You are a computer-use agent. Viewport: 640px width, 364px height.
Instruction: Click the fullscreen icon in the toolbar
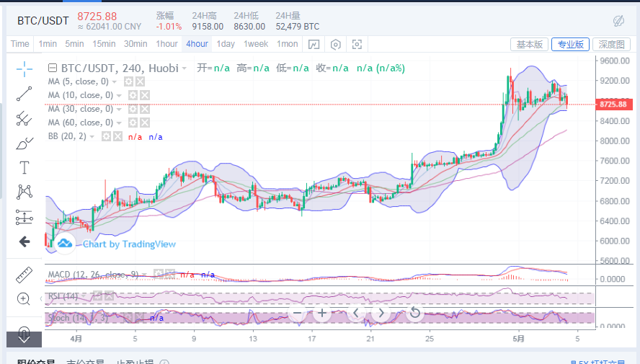[357, 44]
